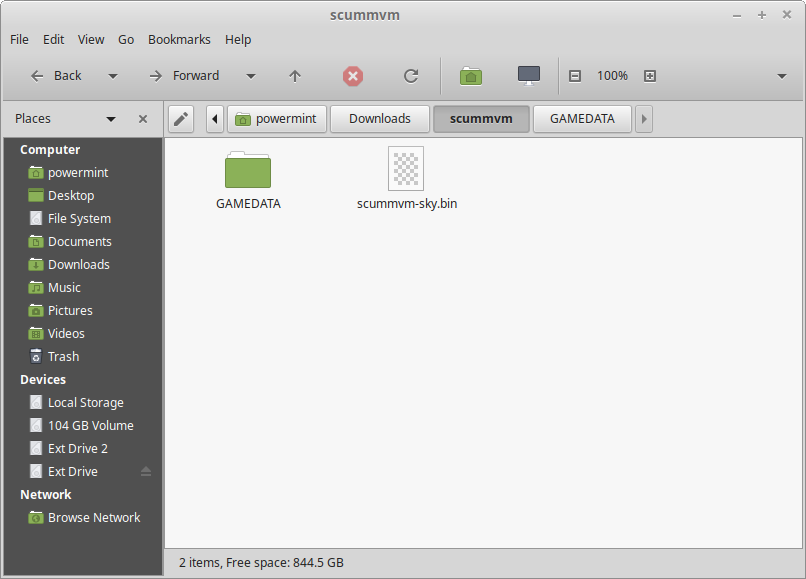
Task: Open the Go menu
Action: pos(126,40)
